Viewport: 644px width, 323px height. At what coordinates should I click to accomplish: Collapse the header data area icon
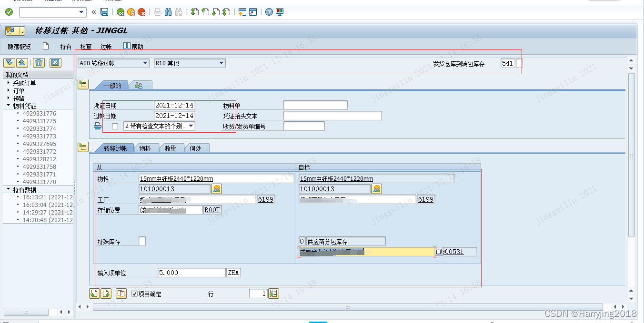point(83,85)
